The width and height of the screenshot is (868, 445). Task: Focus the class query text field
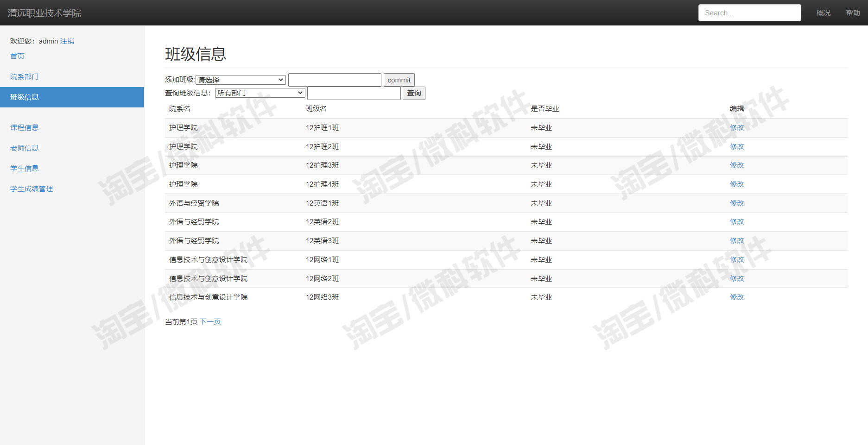coord(354,93)
